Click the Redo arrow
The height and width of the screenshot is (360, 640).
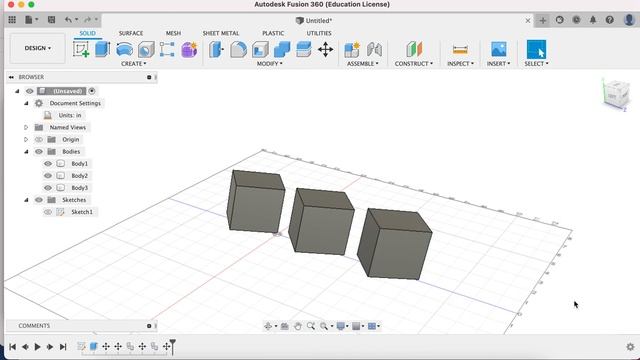point(87,20)
